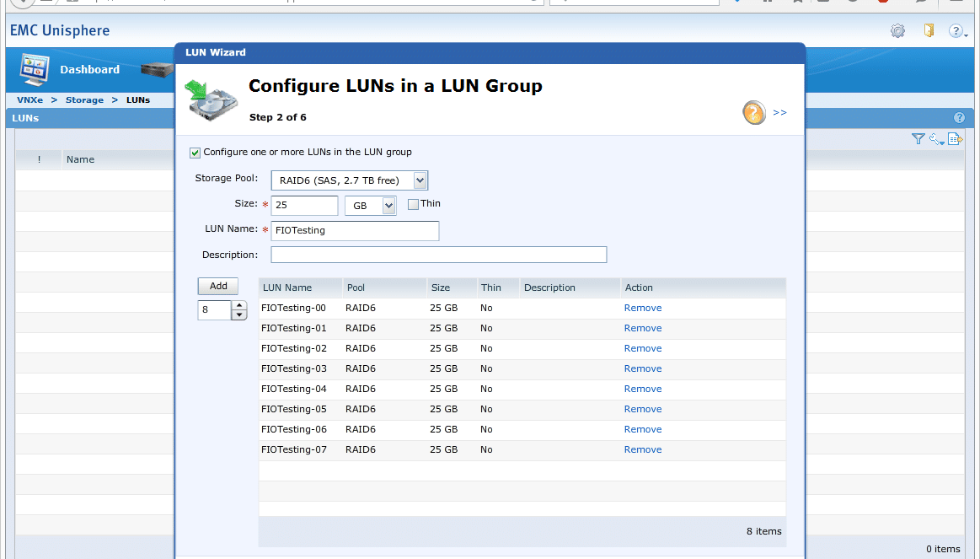
Task: Click the LUN count number field
Action: 214,310
